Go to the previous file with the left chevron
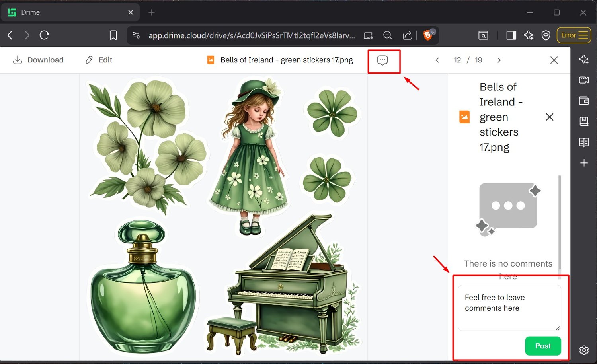Viewport: 597px width, 364px height. click(x=437, y=60)
